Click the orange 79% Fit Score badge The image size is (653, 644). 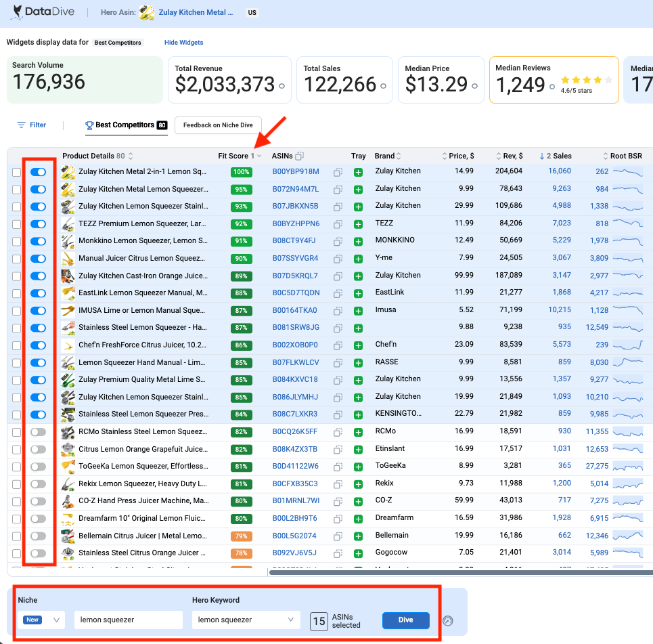(241, 536)
